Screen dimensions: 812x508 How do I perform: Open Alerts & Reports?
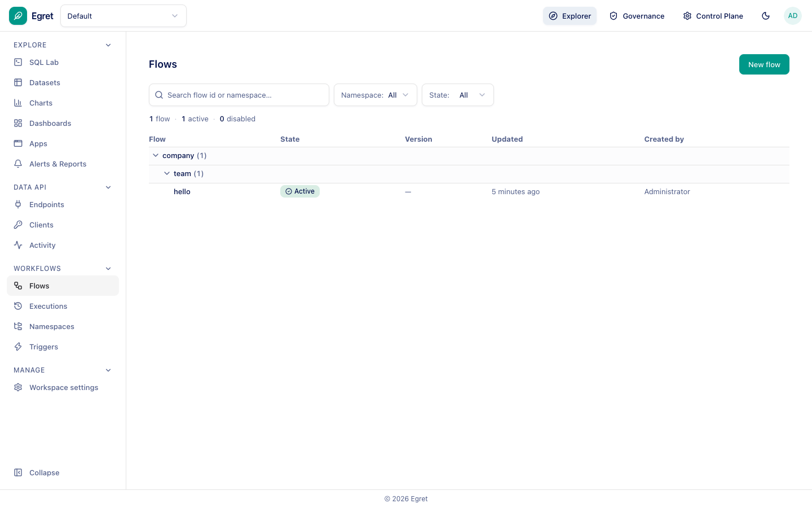(63, 164)
